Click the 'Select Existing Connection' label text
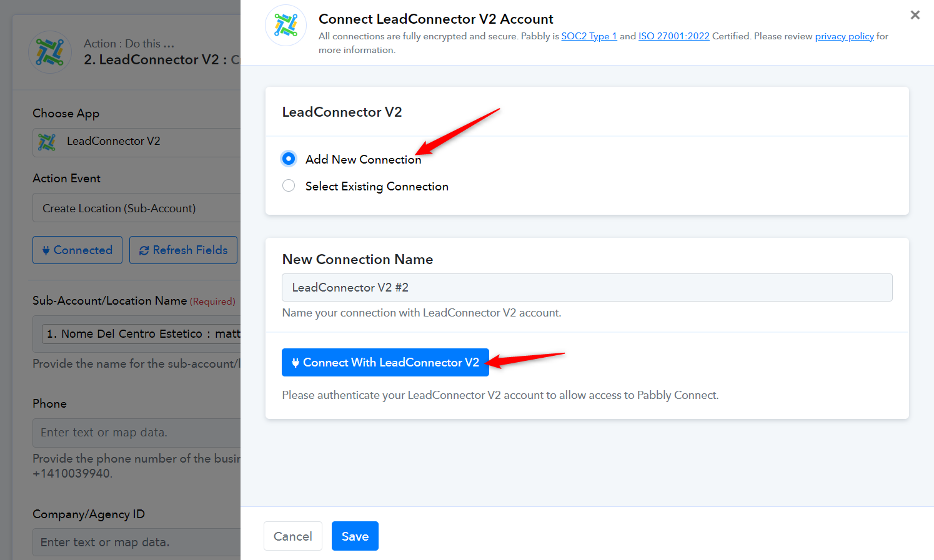934x560 pixels. pos(377,186)
